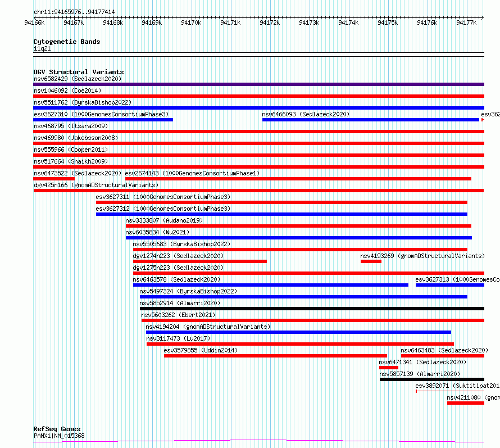This screenshot has width=500, height=448.
Task: Click the black nsv5852914 (Almarri2020) bar
Action: click(312, 309)
